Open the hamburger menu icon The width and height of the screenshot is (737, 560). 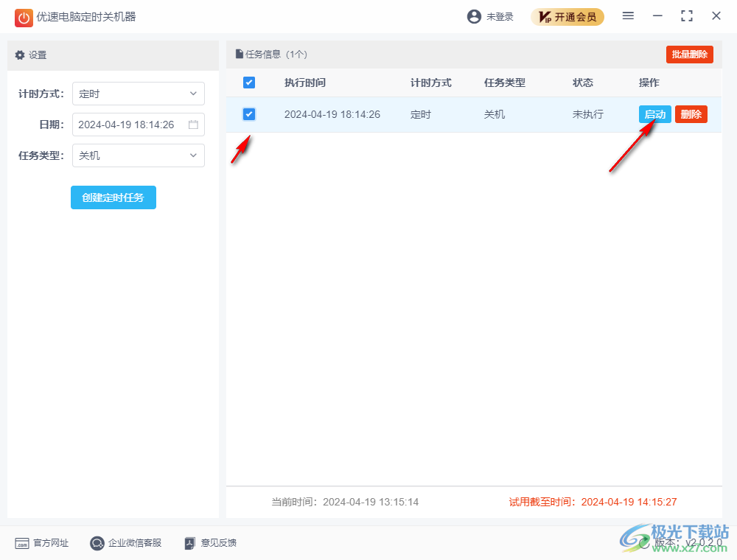click(x=628, y=16)
